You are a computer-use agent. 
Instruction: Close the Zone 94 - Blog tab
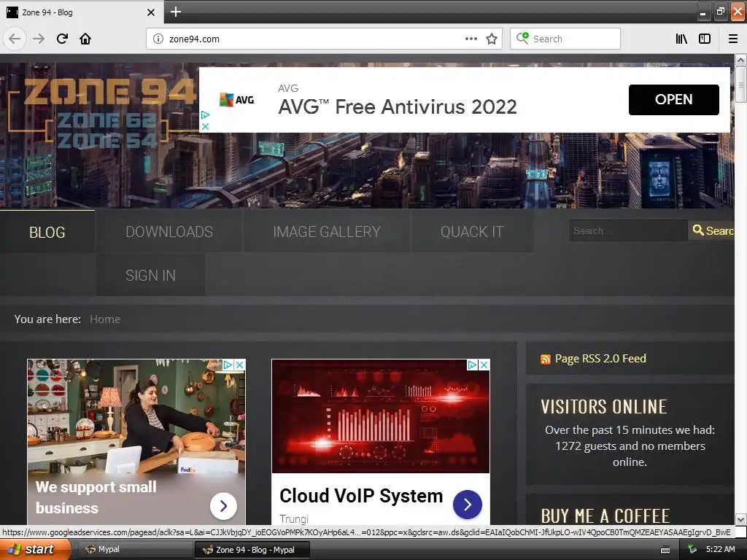tap(150, 12)
